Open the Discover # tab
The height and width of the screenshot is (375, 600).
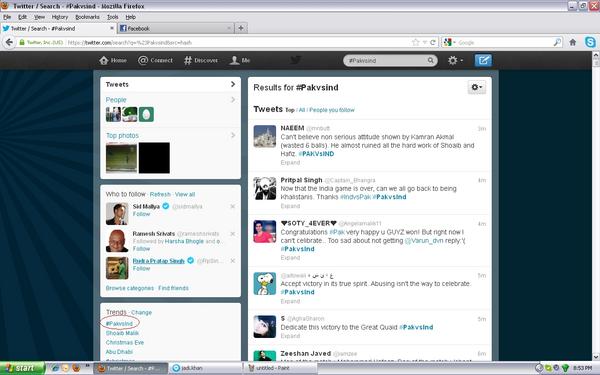click(201, 60)
